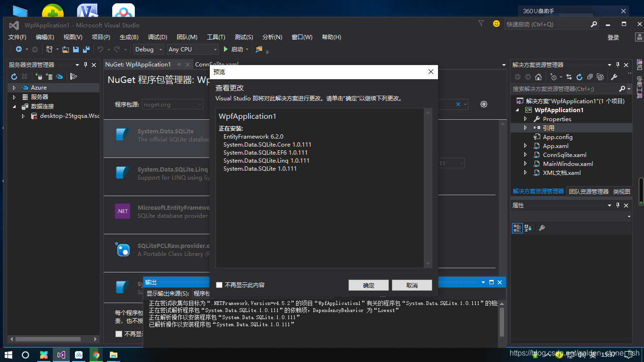
Task: Click show all files icon in Solution Explorer
Action: click(x=600, y=77)
